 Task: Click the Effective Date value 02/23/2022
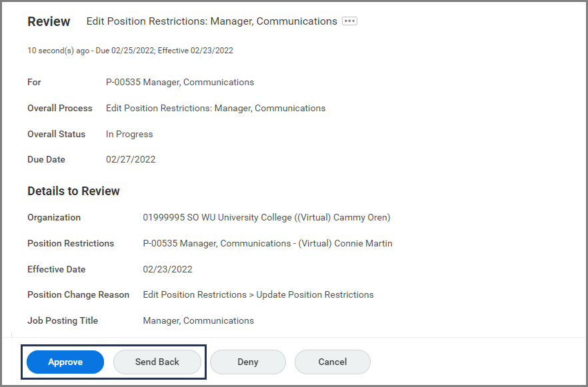coord(167,269)
